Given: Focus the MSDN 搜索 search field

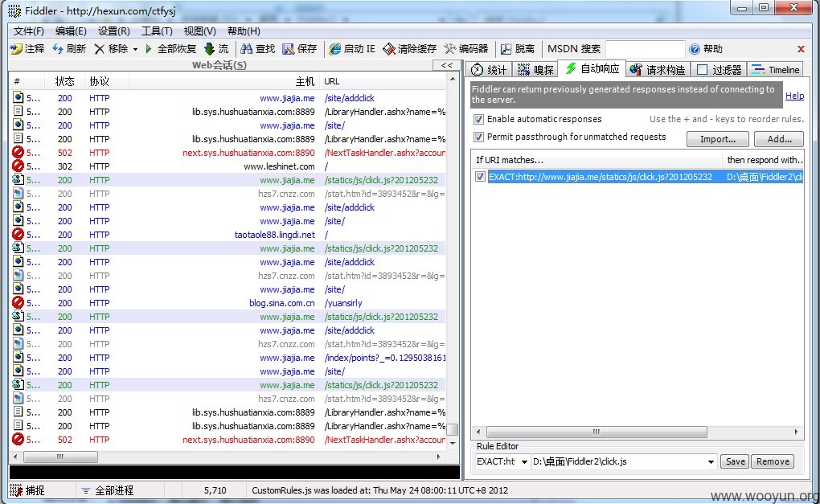Looking at the screenshot, I should 645,48.
